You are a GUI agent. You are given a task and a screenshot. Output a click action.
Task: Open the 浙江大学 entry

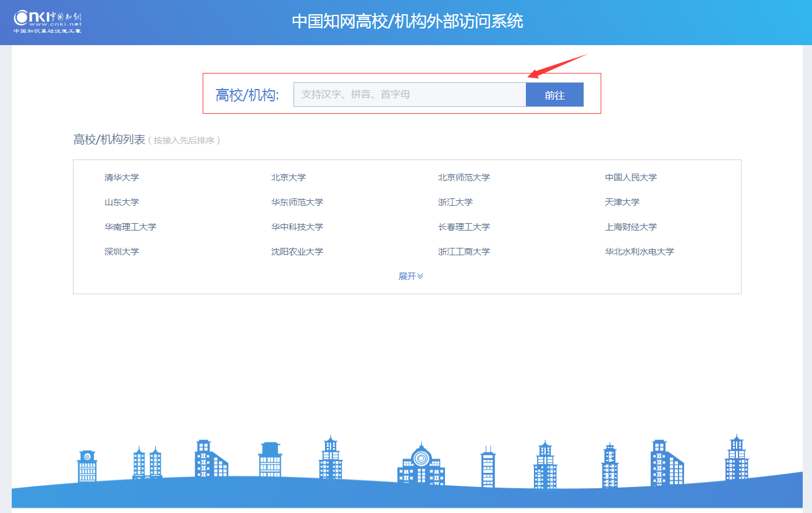[x=455, y=202]
